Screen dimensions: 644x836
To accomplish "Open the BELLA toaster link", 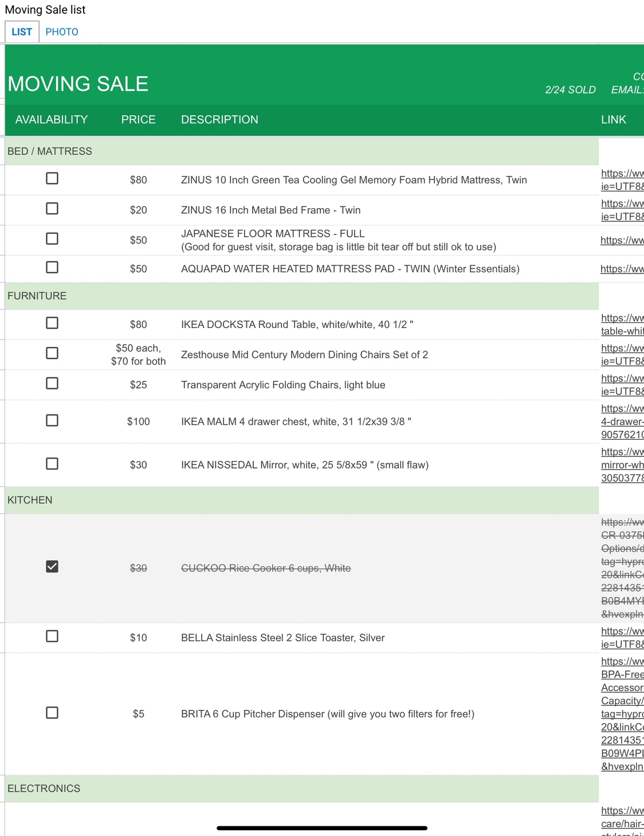I will (622, 638).
